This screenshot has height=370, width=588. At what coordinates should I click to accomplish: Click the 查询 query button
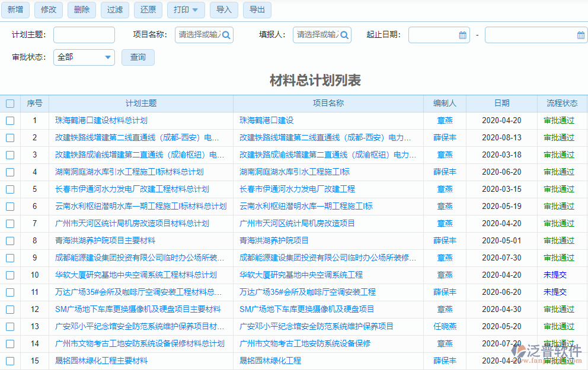coord(138,57)
